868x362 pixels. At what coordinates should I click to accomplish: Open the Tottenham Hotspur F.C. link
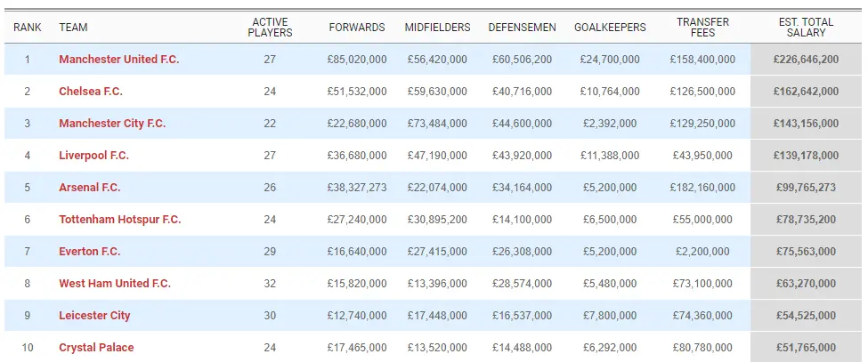(x=119, y=220)
